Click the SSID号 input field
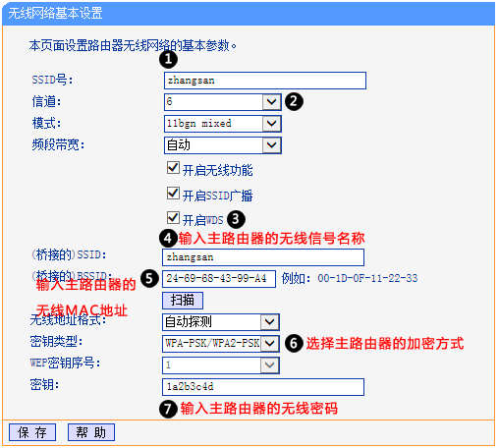The height and width of the screenshot is (448, 499). click(265, 81)
